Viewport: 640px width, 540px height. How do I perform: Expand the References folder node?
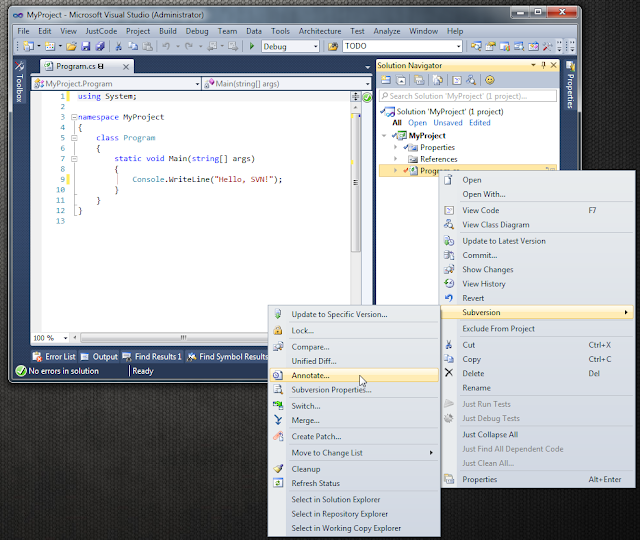(395, 158)
